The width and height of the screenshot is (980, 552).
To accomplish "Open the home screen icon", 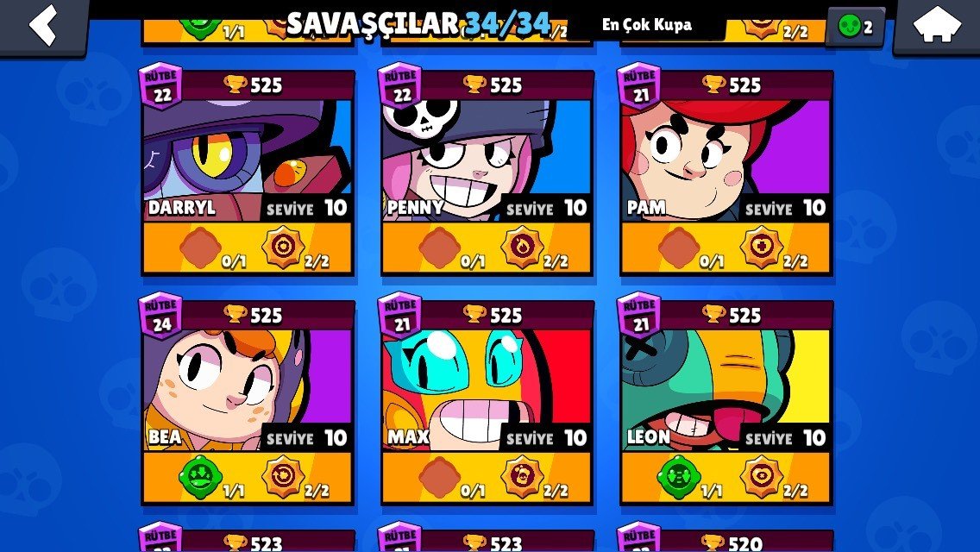I will pyautogui.click(x=936, y=25).
